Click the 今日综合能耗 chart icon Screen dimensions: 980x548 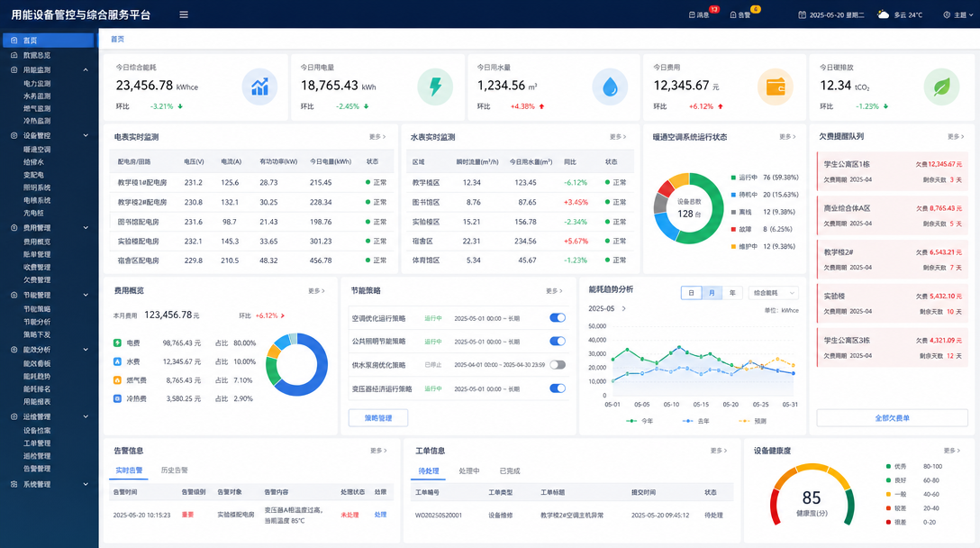tap(259, 87)
